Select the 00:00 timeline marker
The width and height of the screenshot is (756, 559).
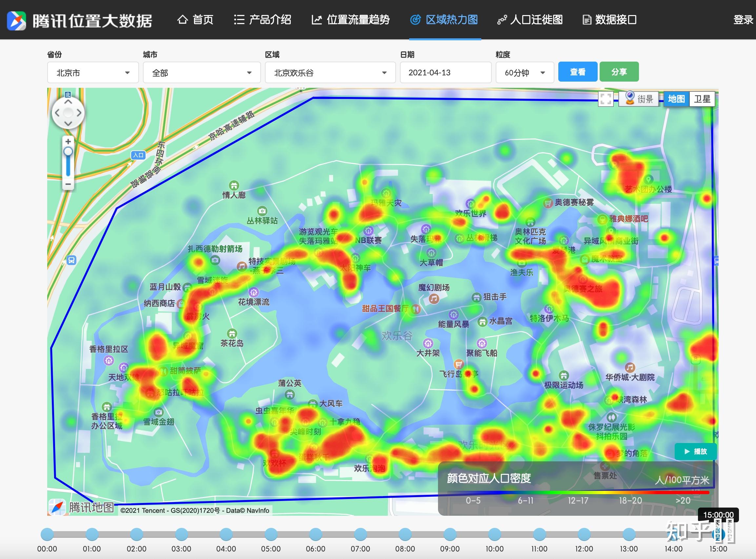coord(47,534)
